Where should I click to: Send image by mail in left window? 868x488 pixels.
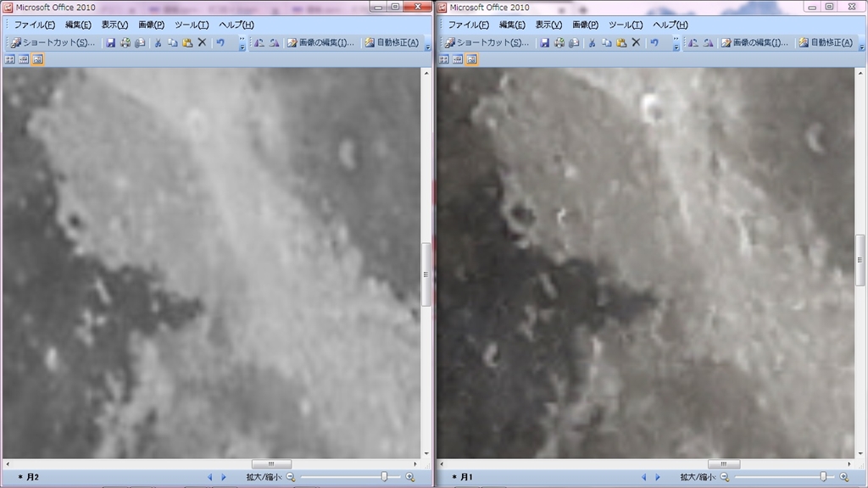140,42
